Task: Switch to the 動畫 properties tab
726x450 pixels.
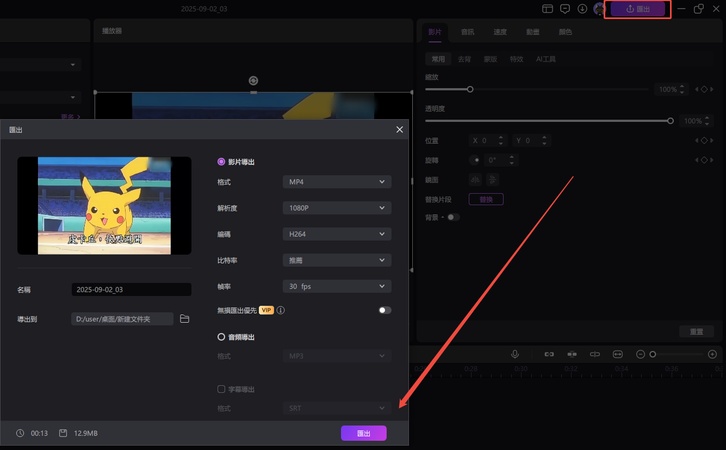Action: pyautogui.click(x=533, y=32)
